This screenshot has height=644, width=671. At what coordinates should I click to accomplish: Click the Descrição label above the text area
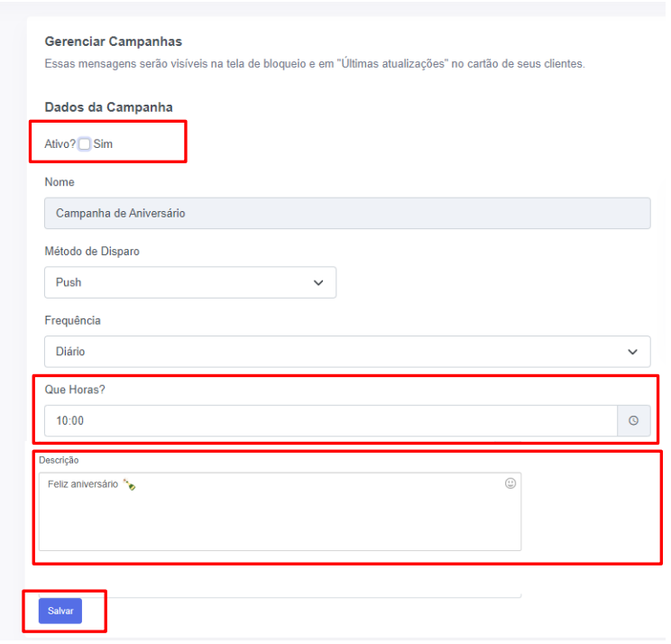pyautogui.click(x=59, y=460)
